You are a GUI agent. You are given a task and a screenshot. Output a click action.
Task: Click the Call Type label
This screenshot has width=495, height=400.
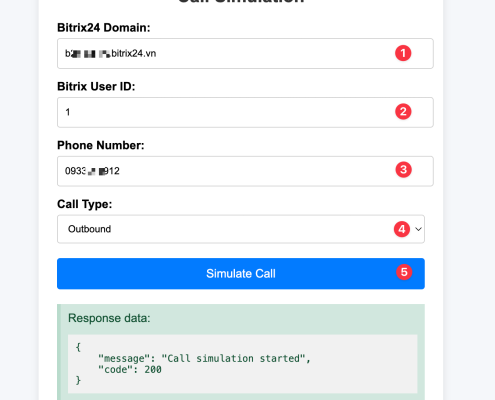[x=84, y=204]
